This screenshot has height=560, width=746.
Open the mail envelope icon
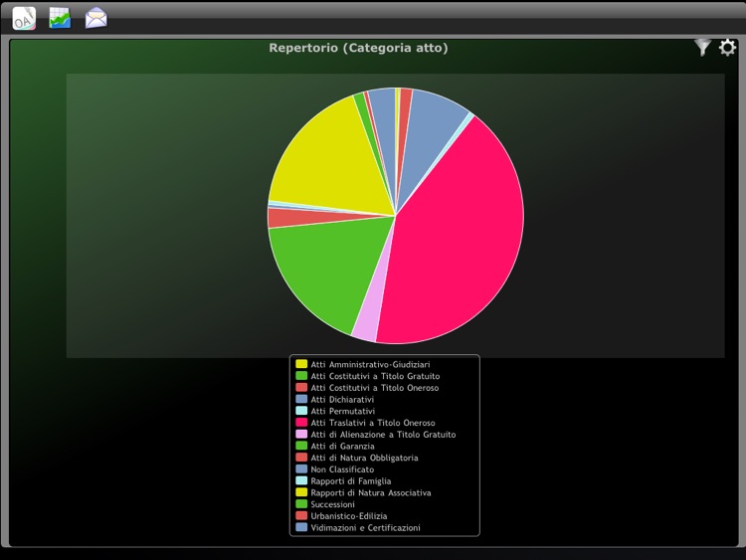pos(96,18)
